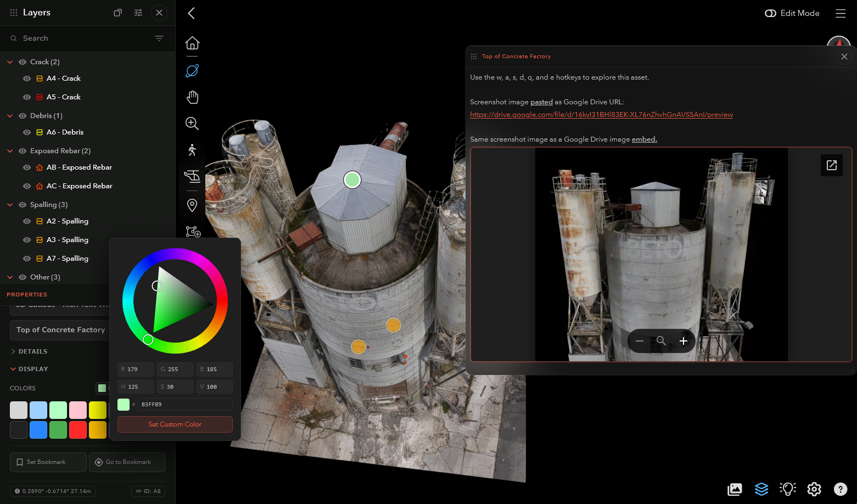857x504 pixels.
Task: Hide the A2 - Spalling layer
Action: [26, 221]
